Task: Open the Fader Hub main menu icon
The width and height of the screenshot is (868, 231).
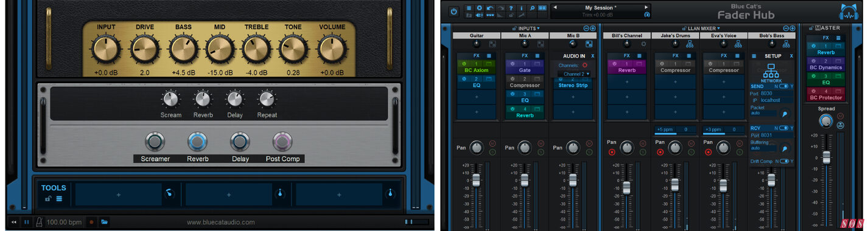Action: tap(469, 8)
